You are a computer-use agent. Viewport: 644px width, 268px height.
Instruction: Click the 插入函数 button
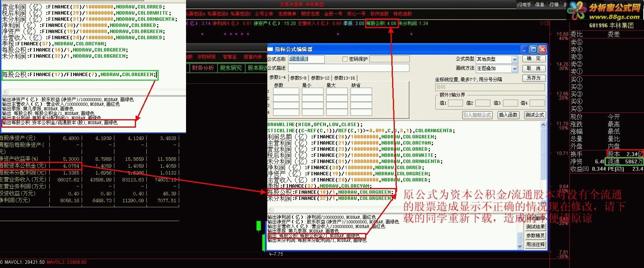[x=508, y=115]
